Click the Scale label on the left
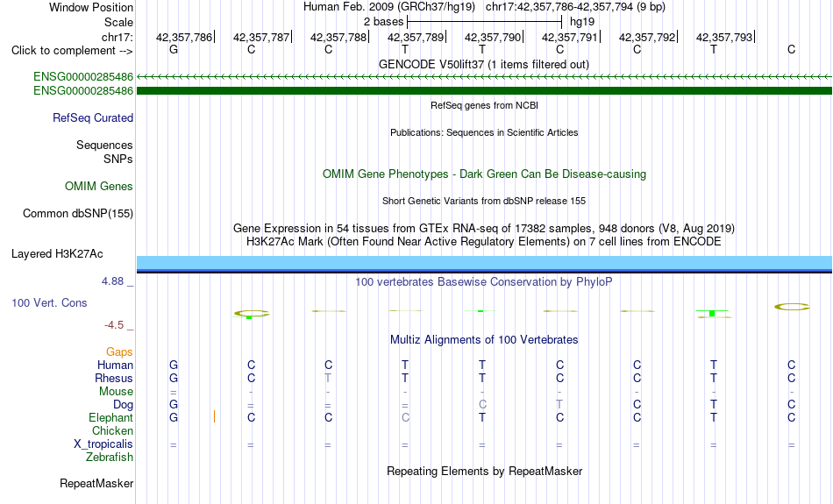The height and width of the screenshot is (504, 833). click(x=118, y=22)
